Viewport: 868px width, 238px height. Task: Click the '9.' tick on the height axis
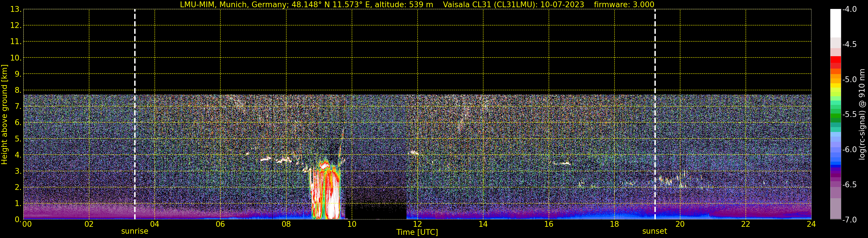18,74
